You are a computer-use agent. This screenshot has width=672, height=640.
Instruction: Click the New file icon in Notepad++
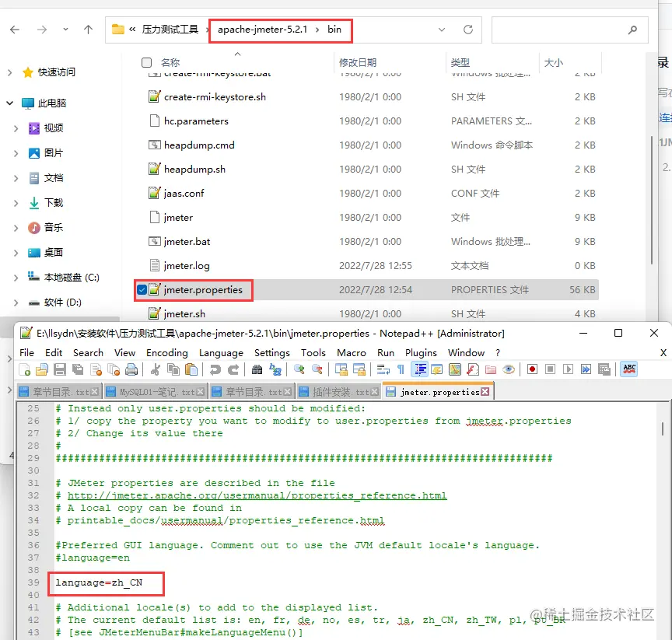[x=25, y=369]
